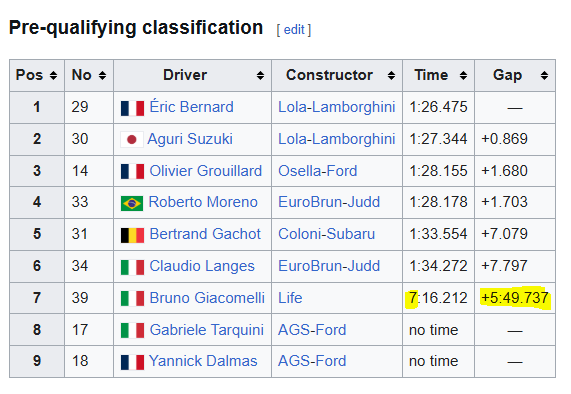The width and height of the screenshot is (571, 394).
Task: Click the Brazilian flag beside Roberto Moreno
Action: coord(132,203)
